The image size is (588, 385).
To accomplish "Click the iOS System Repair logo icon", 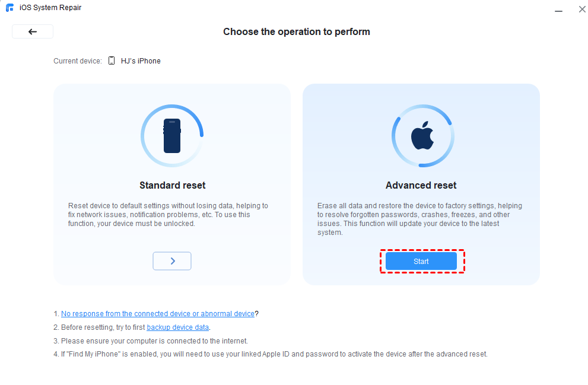I will [8, 7].
